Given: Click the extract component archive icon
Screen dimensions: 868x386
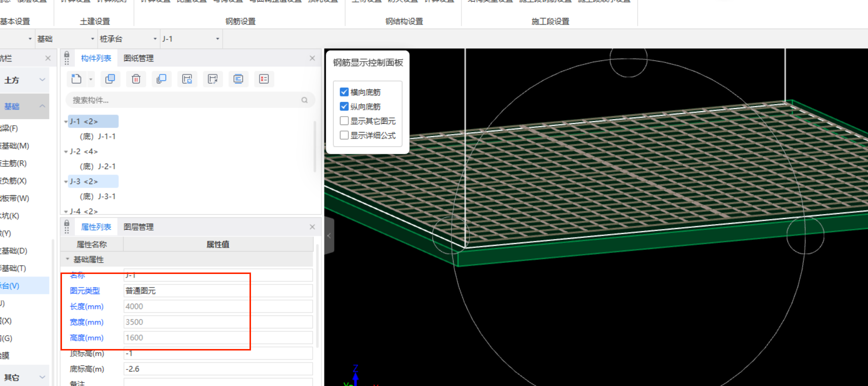Looking at the screenshot, I should (x=212, y=79).
